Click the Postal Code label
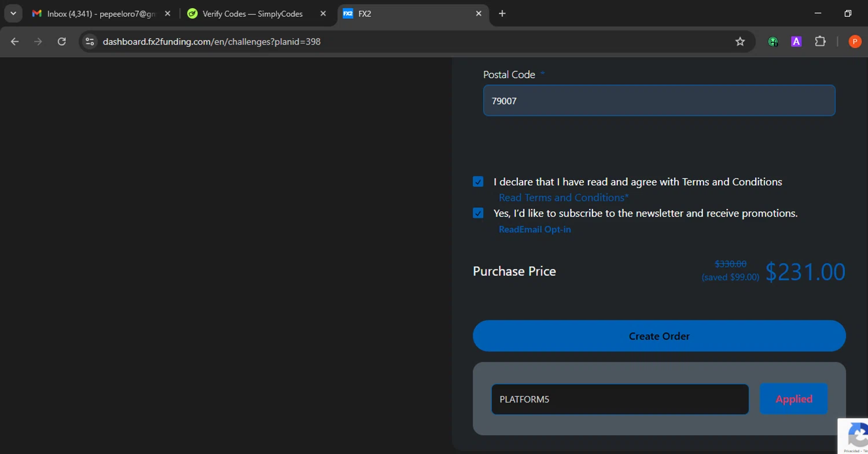This screenshot has height=454, width=868. [509, 75]
